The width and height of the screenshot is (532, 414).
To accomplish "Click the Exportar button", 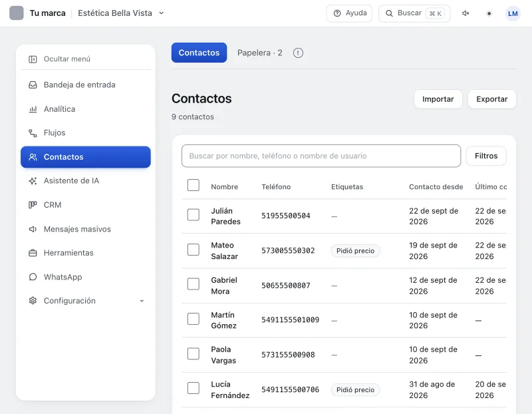I will 491,99.
